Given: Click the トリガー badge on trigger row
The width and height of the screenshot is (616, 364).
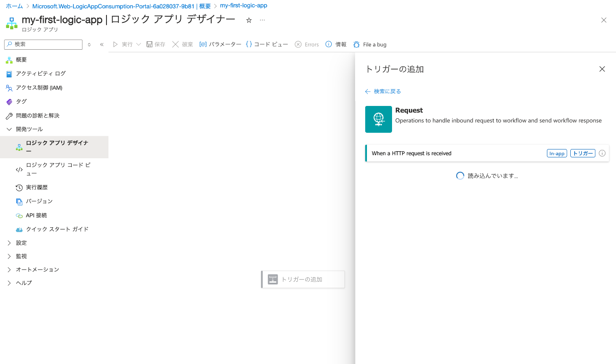Looking at the screenshot, I should 583,153.
